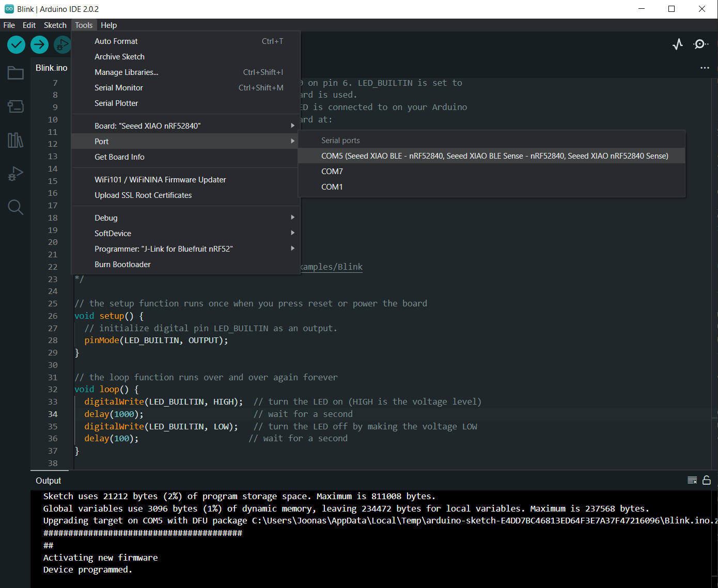Viewport: 718px width, 588px height.
Task: Select Auto Format in Tools menu
Action: [x=186, y=41]
